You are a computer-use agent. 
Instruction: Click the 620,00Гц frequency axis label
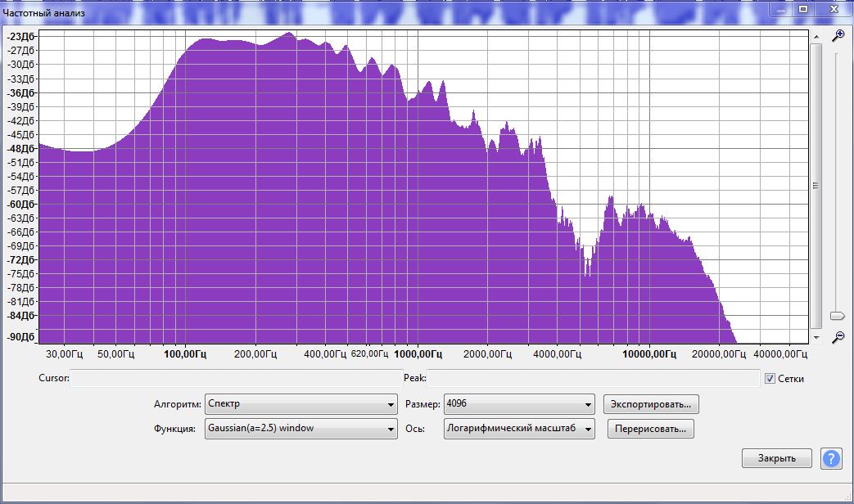tap(370, 353)
